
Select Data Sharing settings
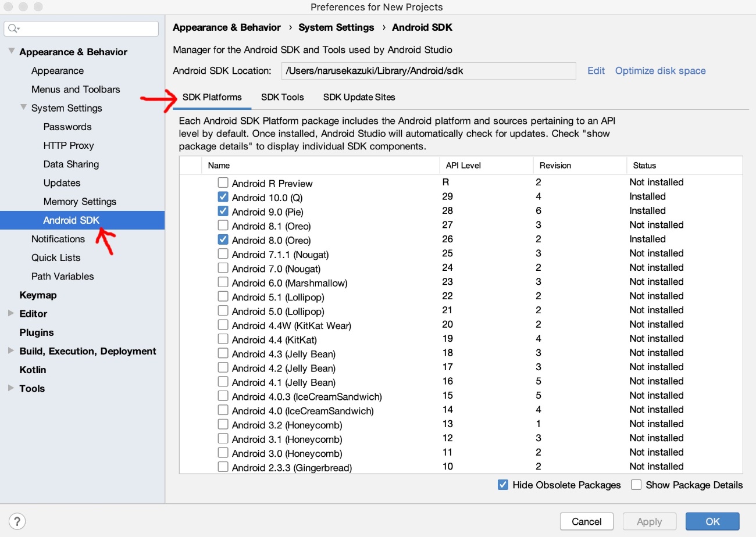pos(71,164)
